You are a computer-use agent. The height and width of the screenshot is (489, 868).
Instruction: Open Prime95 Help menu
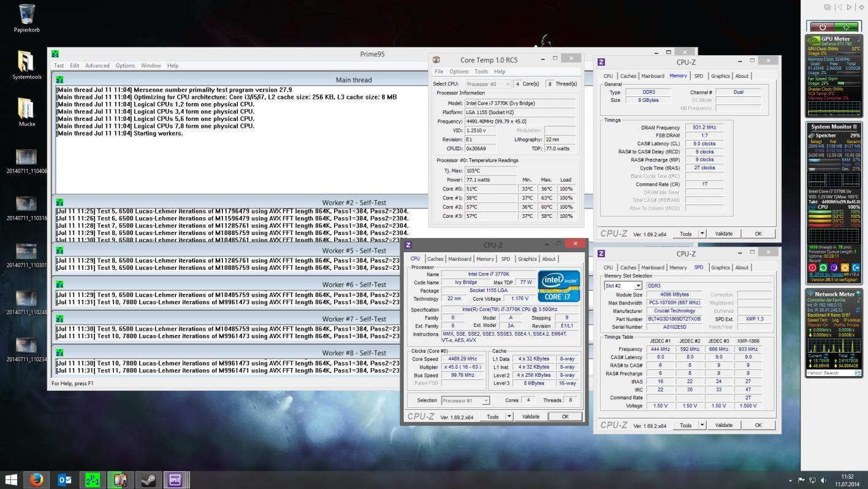(173, 66)
